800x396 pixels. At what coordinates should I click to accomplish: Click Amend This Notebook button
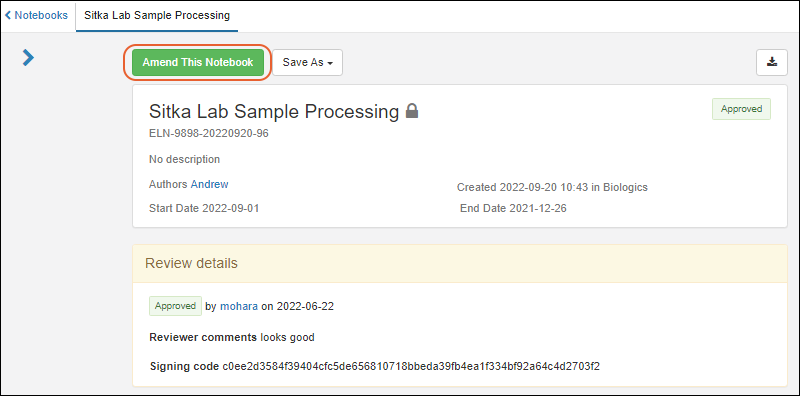click(197, 62)
